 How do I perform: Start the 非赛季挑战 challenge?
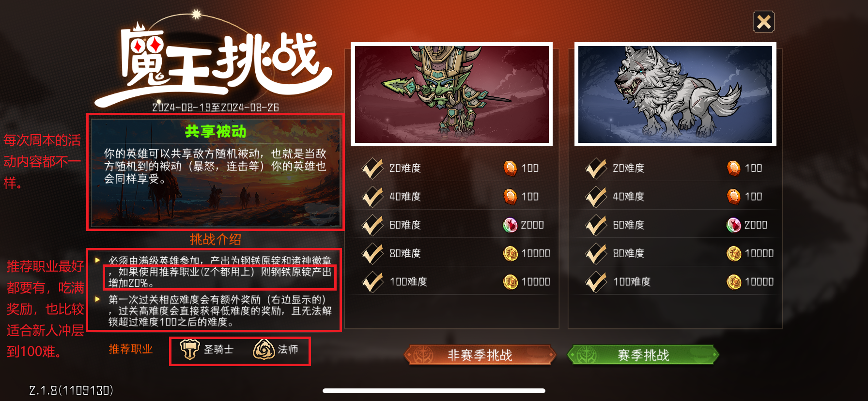click(480, 355)
